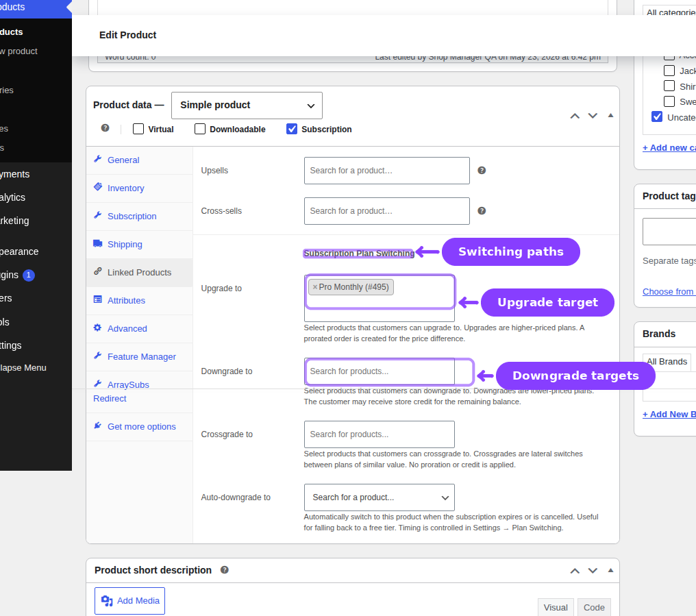The image size is (696, 616).
Task: Remove Pro Monthly (#495) with the x icon
Action: [314, 287]
